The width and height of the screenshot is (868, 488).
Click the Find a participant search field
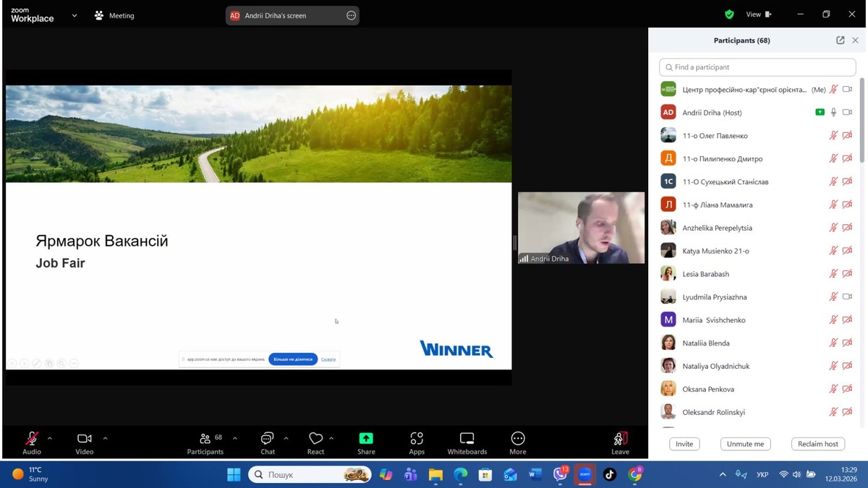757,67
